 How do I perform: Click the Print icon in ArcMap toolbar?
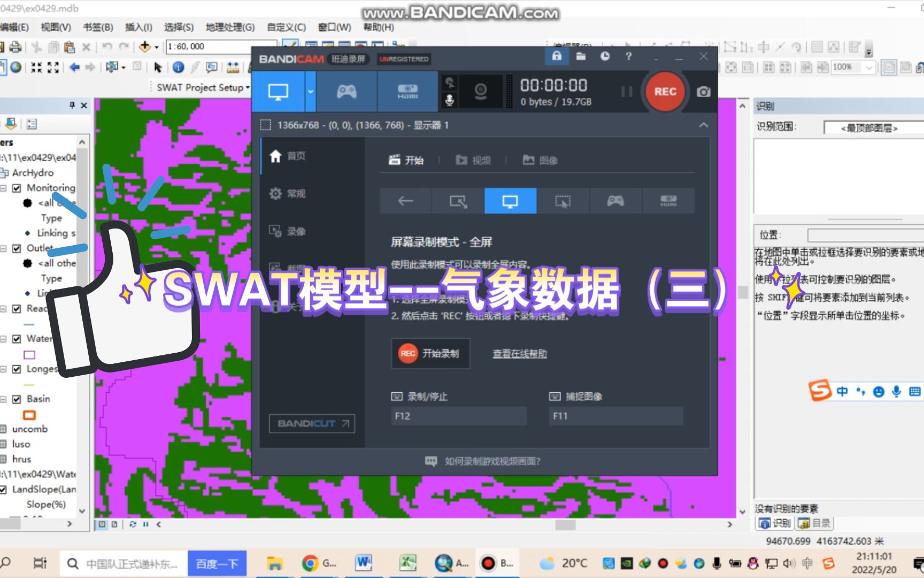(16, 47)
